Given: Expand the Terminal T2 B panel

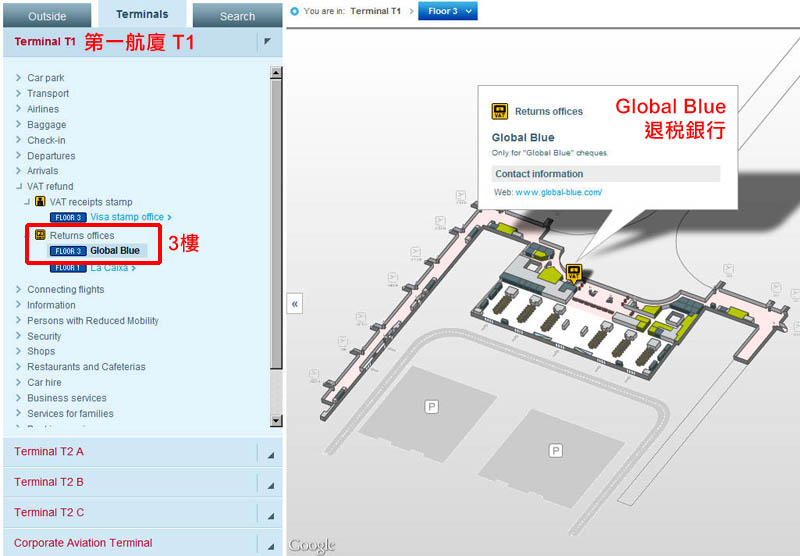Looking at the screenshot, I should (142, 482).
